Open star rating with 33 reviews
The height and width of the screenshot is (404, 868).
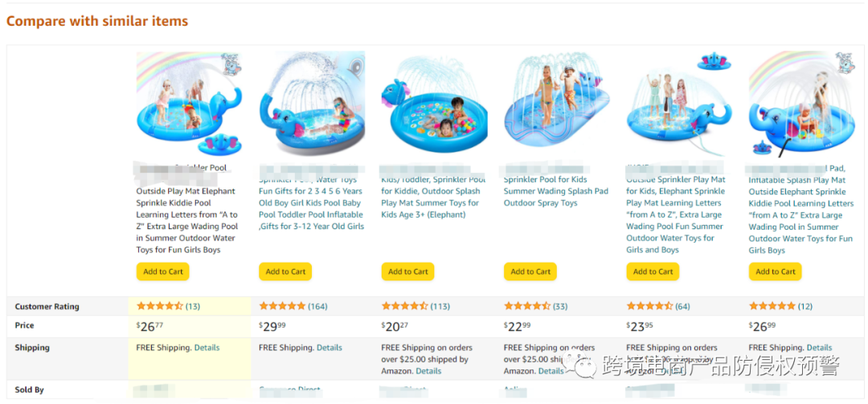point(526,306)
